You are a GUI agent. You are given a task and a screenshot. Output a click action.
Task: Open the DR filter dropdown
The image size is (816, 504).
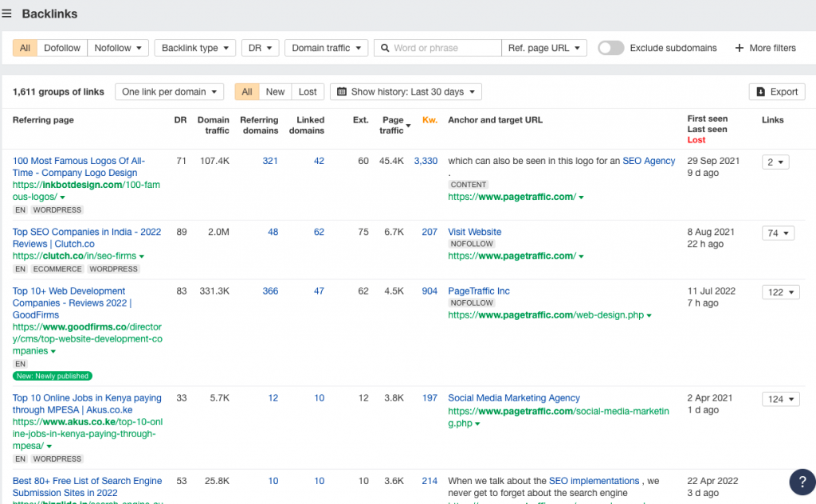260,48
